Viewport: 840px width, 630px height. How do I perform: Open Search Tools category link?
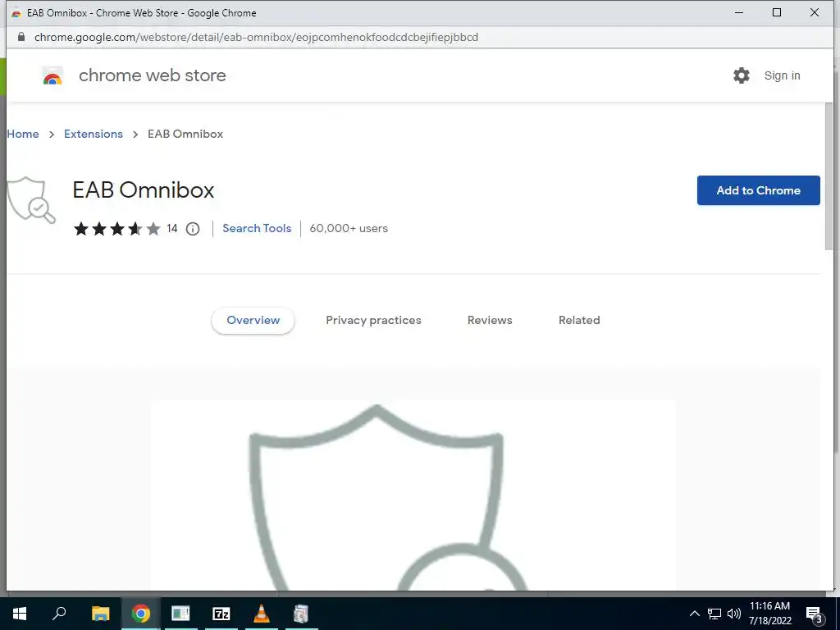coord(257,228)
